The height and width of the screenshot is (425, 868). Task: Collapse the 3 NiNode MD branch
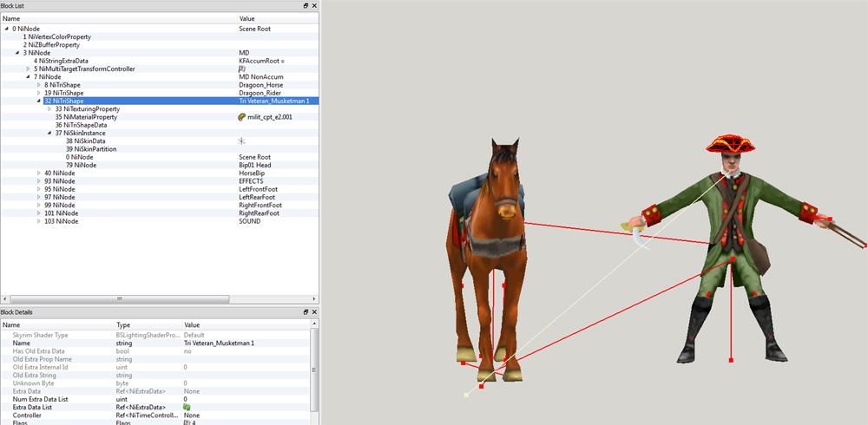17,53
